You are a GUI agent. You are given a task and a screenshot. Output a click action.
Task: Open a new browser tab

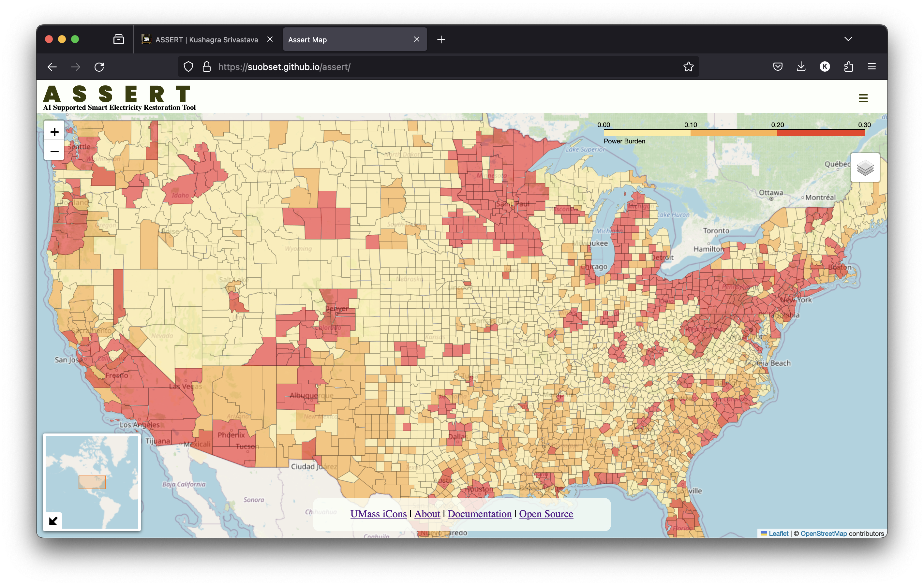441,39
